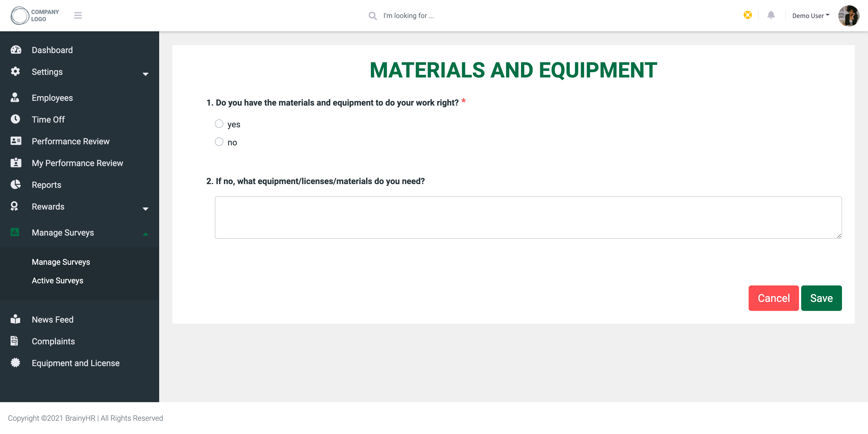Click the textarea resize handle

coord(839,236)
